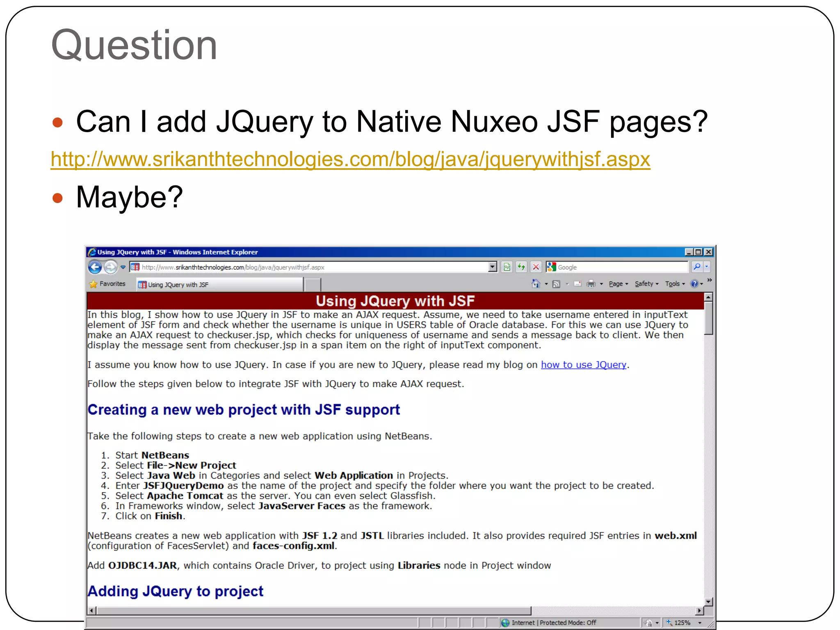Image resolution: width=840 pixels, height=630 pixels.
Task: Click the RSS feeds icon
Action: tap(556, 284)
